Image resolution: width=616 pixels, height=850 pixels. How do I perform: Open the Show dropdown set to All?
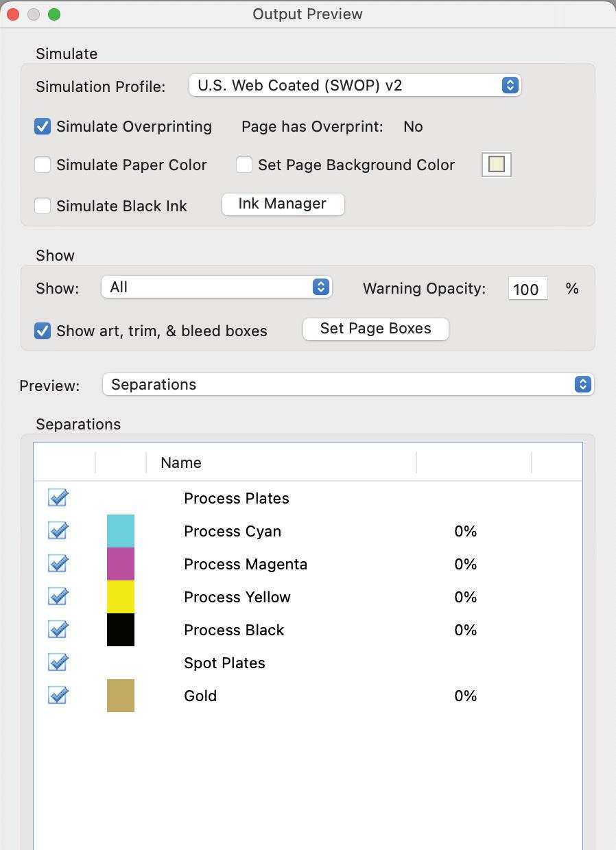click(x=216, y=287)
